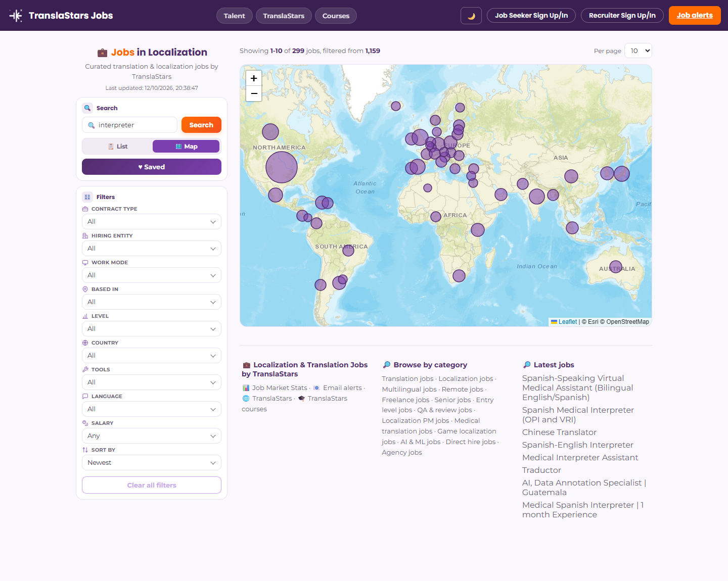Open the Hiring Entity dropdown
The image size is (728, 581).
point(152,249)
